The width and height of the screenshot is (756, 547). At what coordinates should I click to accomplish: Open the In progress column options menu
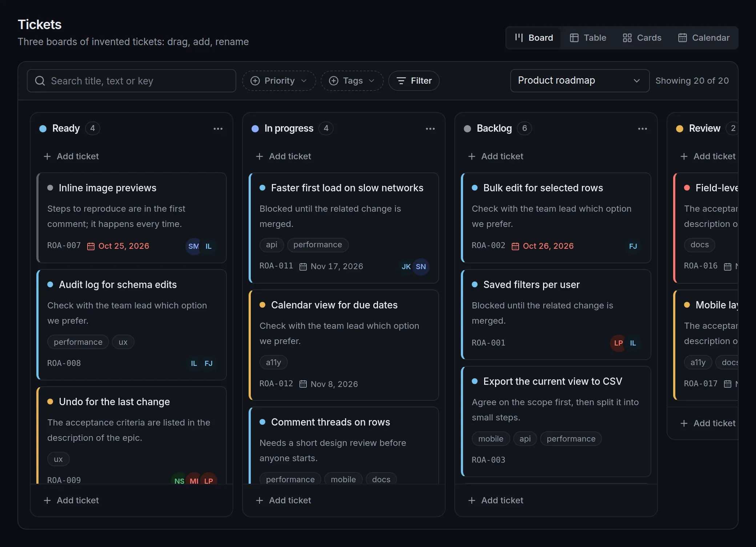tap(430, 129)
